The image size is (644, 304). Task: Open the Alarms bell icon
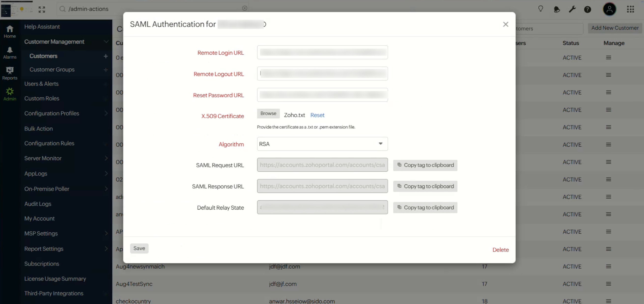click(x=10, y=52)
